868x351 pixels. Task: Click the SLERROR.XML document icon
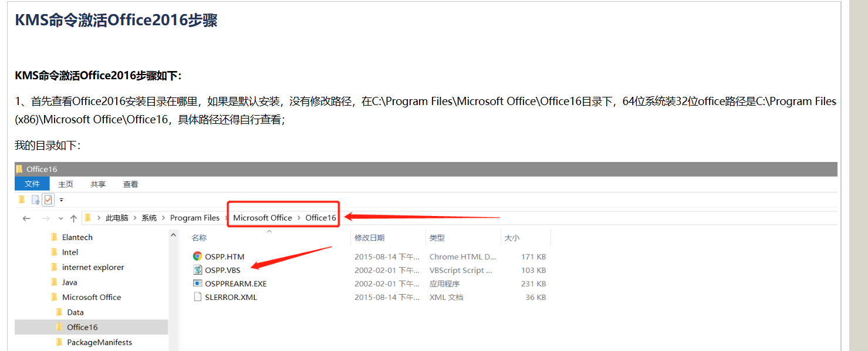(x=197, y=297)
